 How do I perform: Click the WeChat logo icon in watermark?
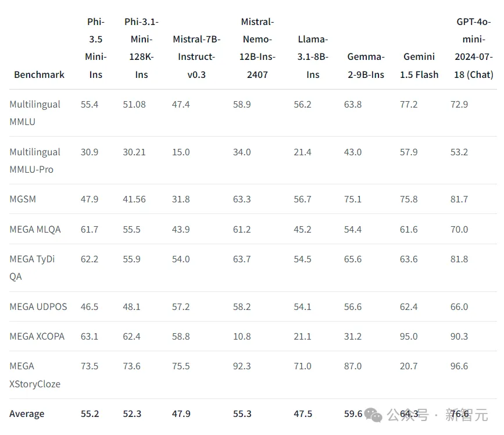373,415
